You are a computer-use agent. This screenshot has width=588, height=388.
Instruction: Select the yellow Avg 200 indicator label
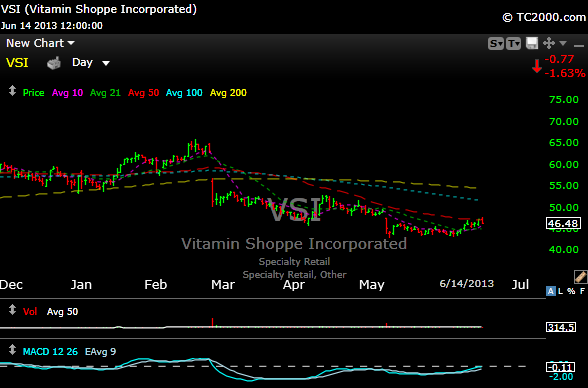pyautogui.click(x=228, y=93)
